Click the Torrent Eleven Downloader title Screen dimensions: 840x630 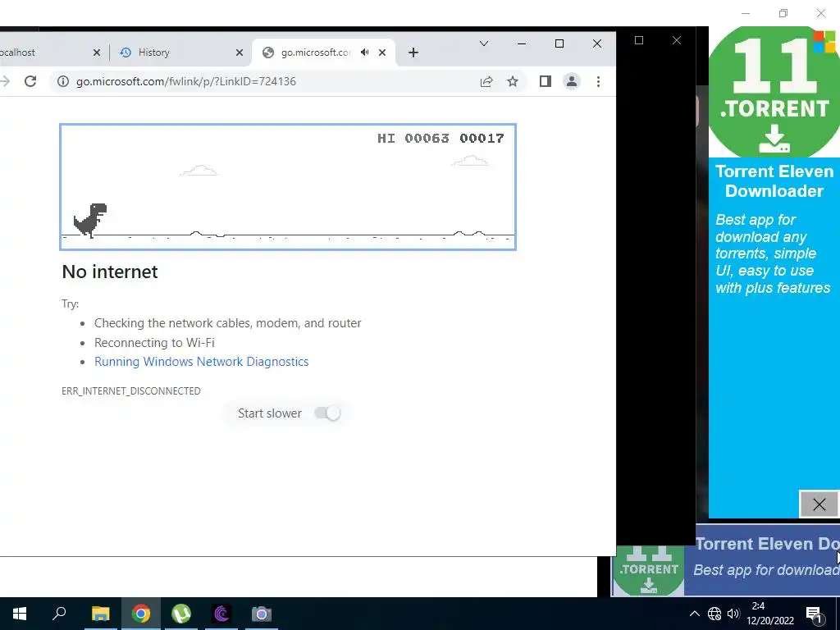click(x=774, y=181)
